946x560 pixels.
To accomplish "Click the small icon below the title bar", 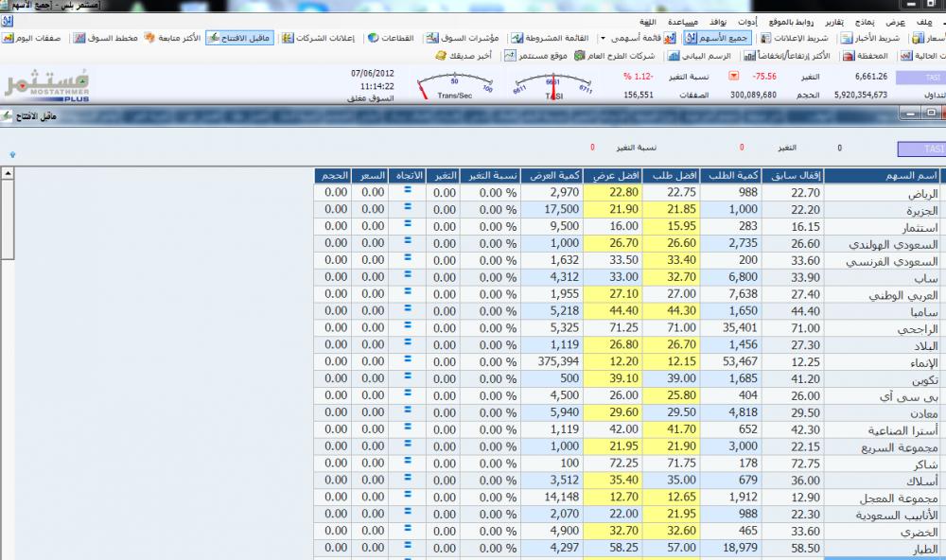I will tap(7, 22).
